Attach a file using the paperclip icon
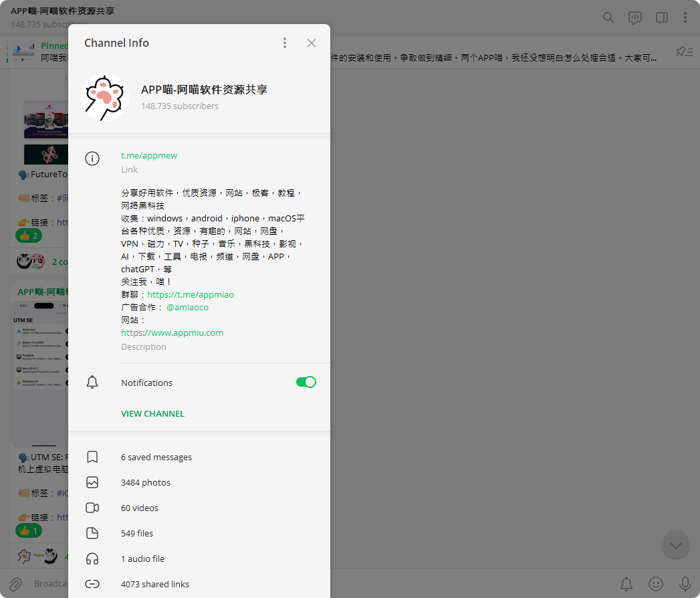 point(15,583)
